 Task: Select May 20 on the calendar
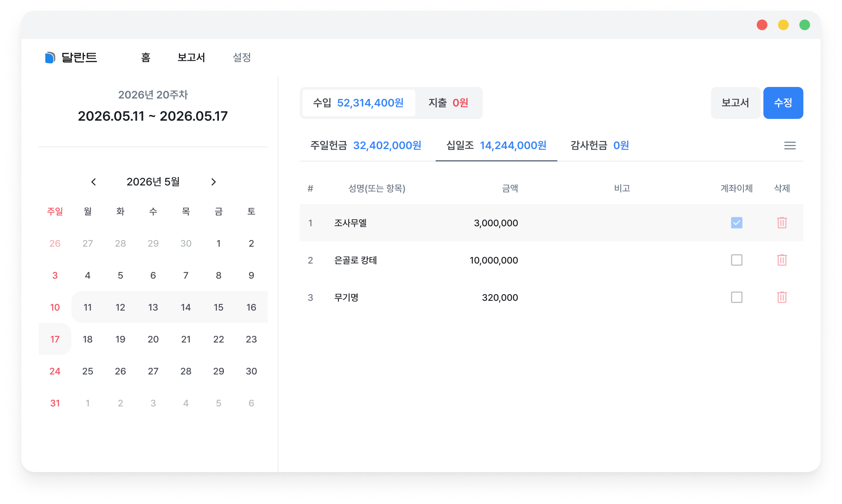pyautogui.click(x=153, y=339)
